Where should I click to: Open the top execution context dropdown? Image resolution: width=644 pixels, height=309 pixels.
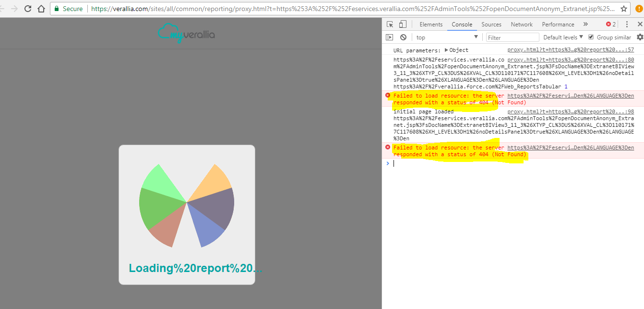point(447,37)
